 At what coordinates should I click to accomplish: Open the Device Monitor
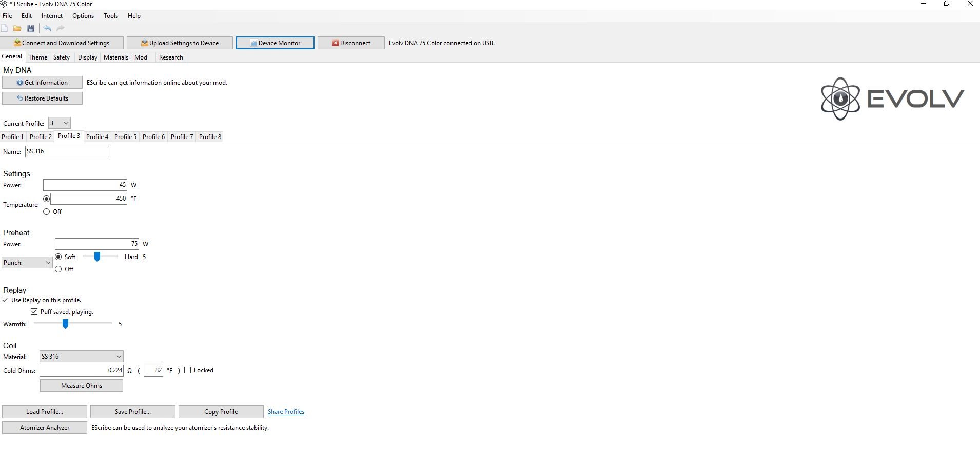tap(275, 43)
